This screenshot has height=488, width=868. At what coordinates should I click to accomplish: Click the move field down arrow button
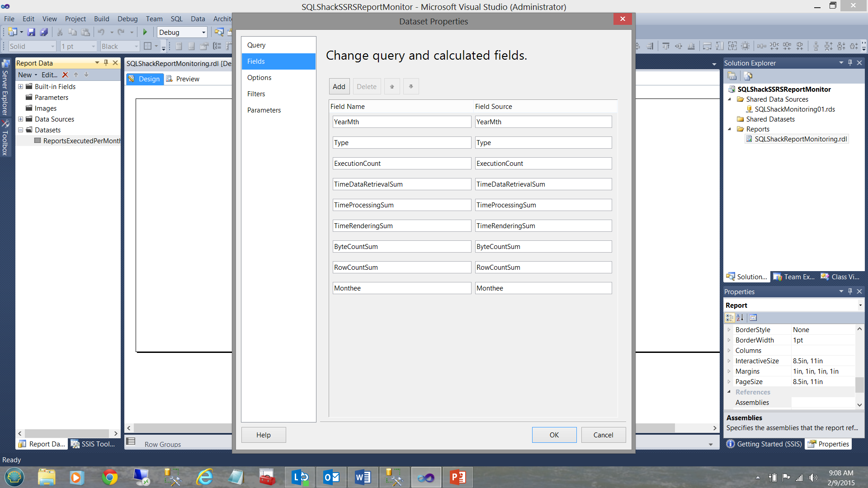[x=411, y=86]
